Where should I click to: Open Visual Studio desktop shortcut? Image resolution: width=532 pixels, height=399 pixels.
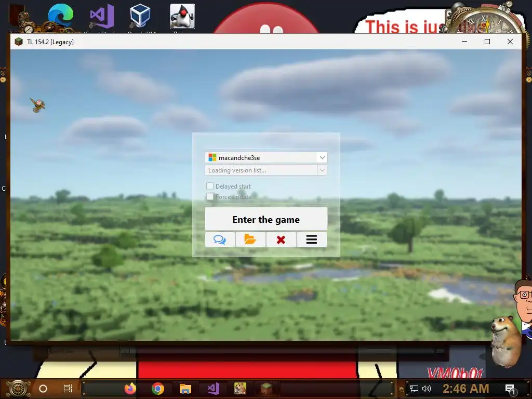101,16
